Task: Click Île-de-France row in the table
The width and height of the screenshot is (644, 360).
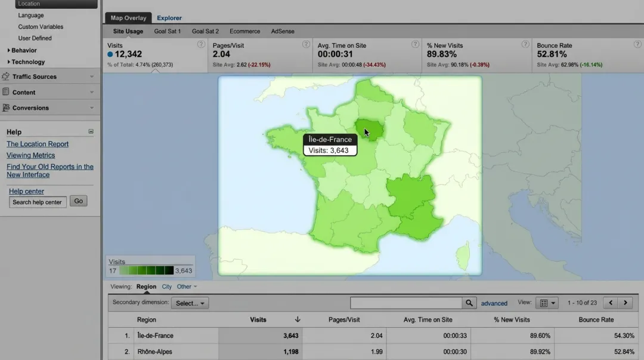Action: [373, 336]
